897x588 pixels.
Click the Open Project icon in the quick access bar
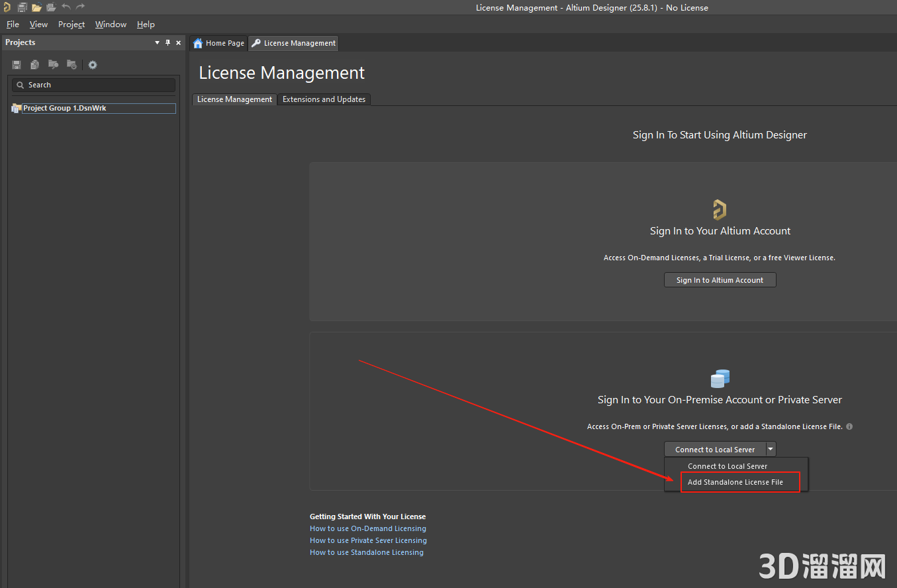point(51,7)
